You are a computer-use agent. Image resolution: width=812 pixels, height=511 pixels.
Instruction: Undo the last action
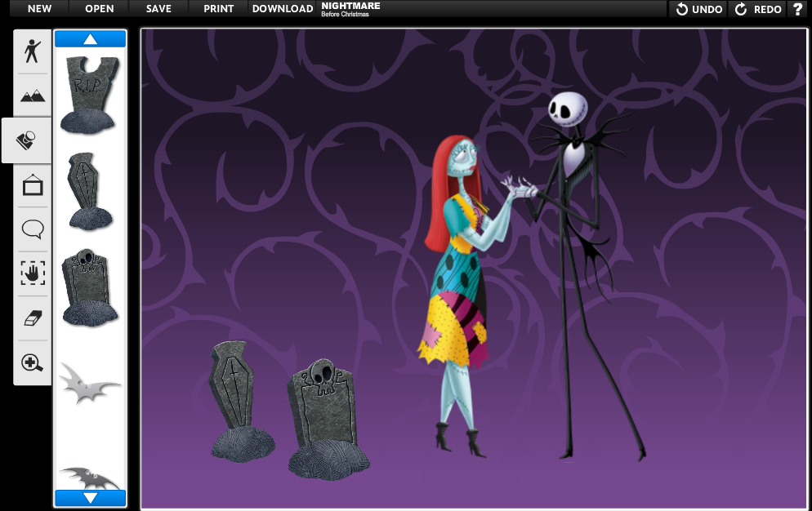[x=699, y=9]
